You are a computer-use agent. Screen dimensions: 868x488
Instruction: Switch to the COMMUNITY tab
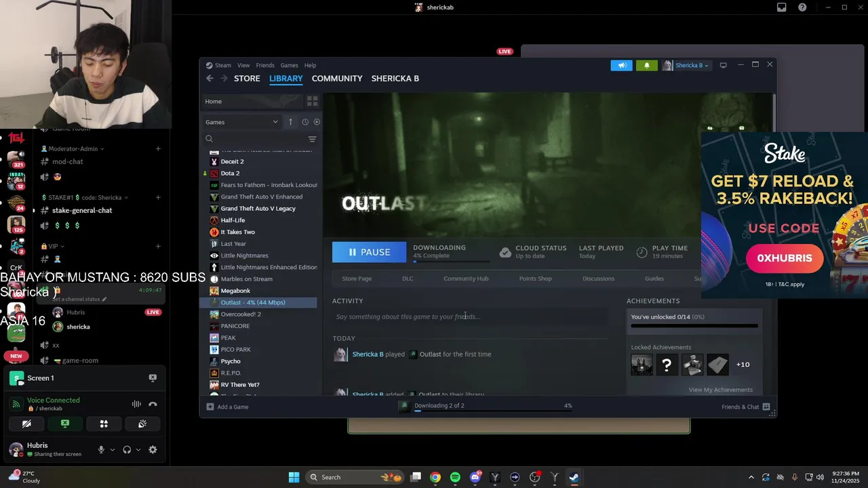tap(337, 79)
